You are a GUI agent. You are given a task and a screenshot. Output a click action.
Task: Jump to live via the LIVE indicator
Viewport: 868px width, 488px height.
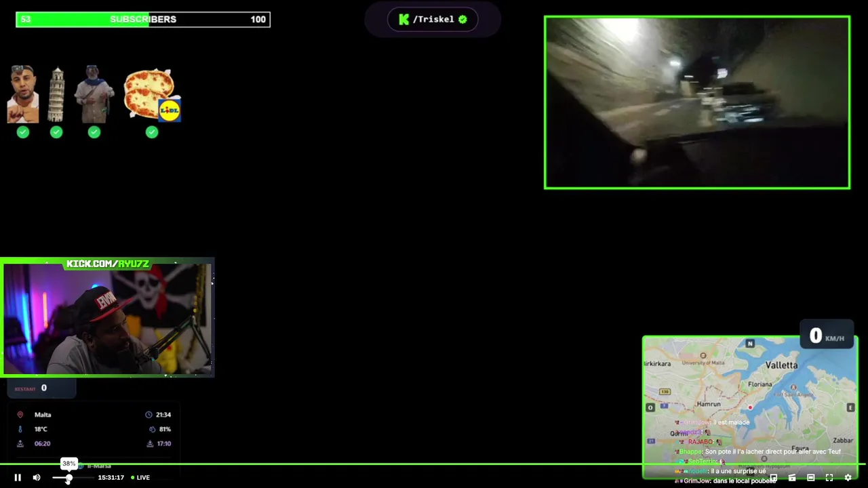click(x=140, y=477)
